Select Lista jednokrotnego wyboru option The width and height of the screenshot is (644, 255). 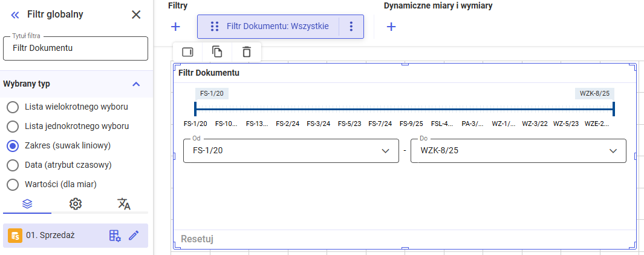(12, 127)
